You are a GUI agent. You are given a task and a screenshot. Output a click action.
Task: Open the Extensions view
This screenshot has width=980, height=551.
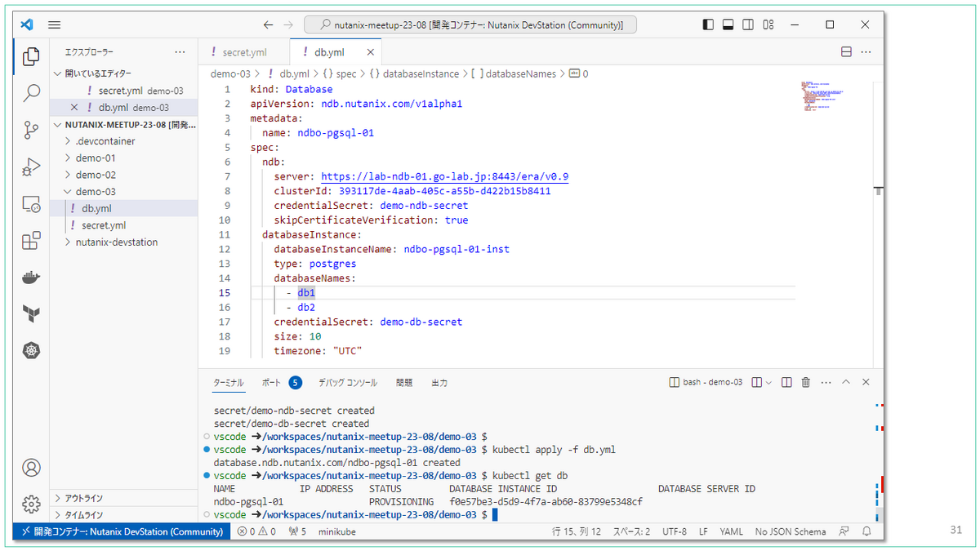click(x=31, y=241)
